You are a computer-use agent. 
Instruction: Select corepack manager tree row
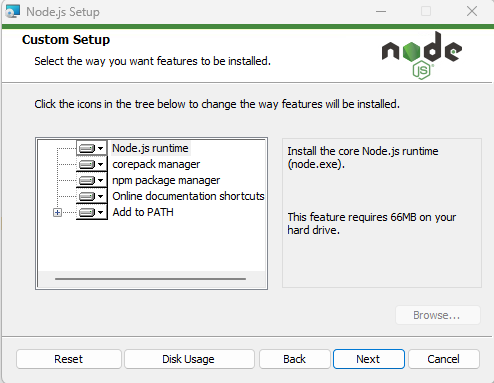(x=156, y=164)
